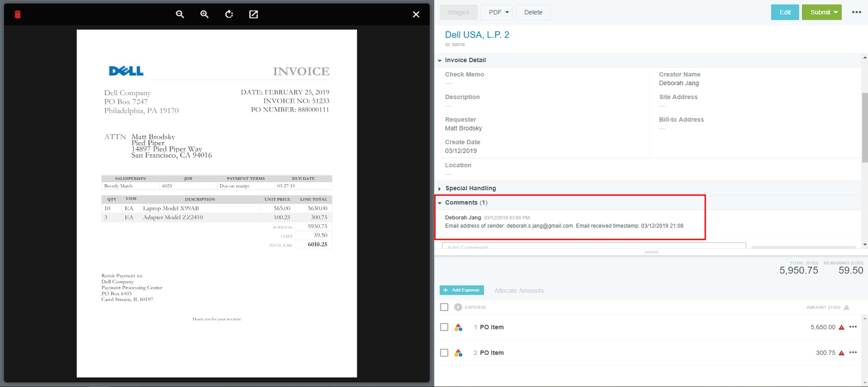Check the PO Item 2 checkbox
The width and height of the screenshot is (868, 387).
point(444,353)
